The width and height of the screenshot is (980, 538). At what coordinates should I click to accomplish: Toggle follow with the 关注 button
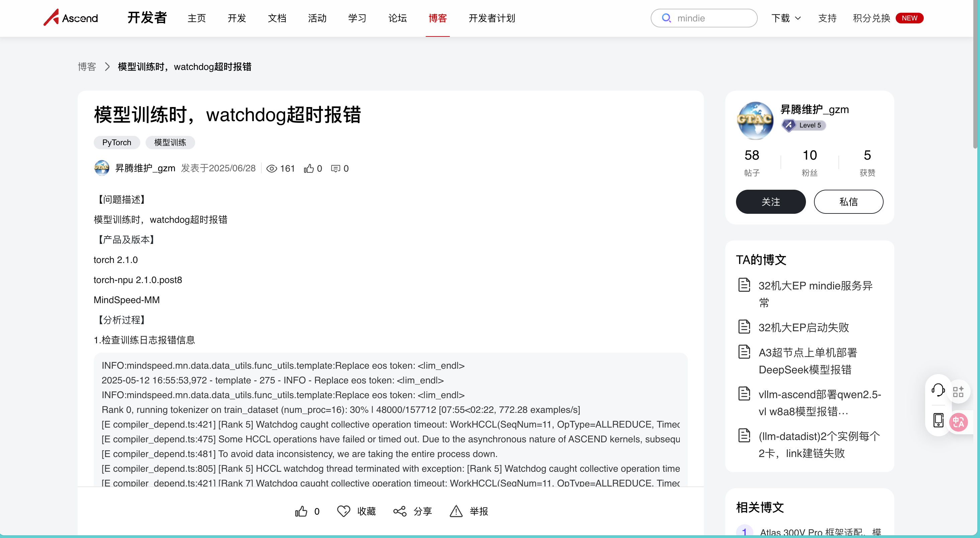(770, 202)
